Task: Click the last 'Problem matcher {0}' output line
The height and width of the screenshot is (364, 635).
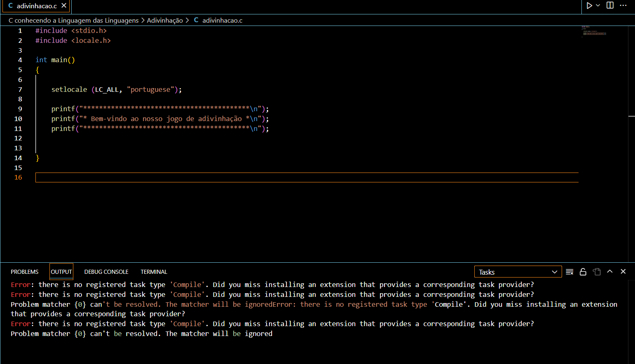Action: click(x=141, y=334)
